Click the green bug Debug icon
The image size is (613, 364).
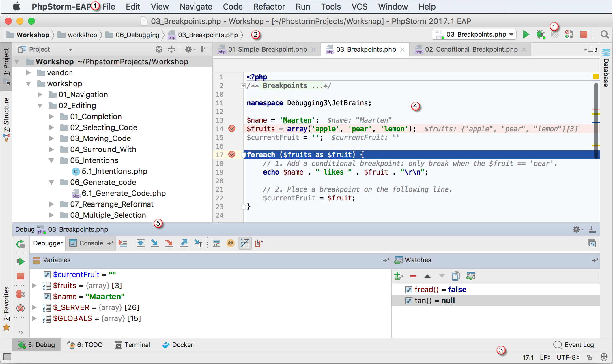540,35
